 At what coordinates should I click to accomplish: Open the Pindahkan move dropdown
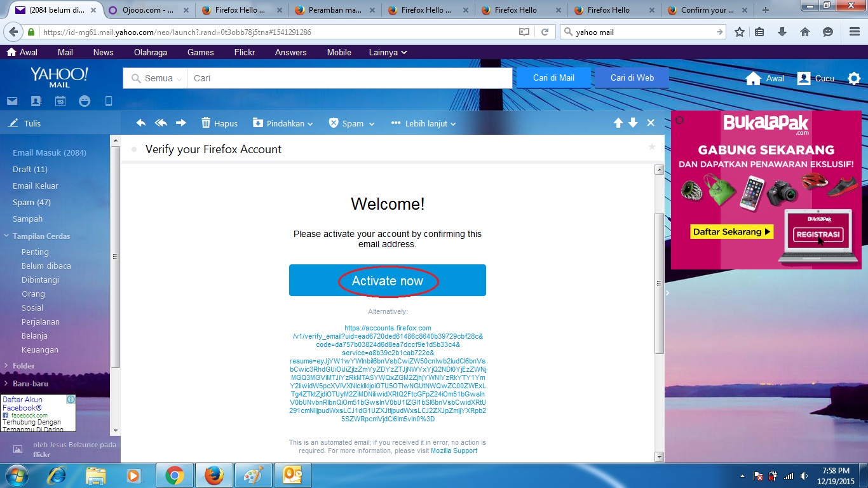[x=283, y=123]
